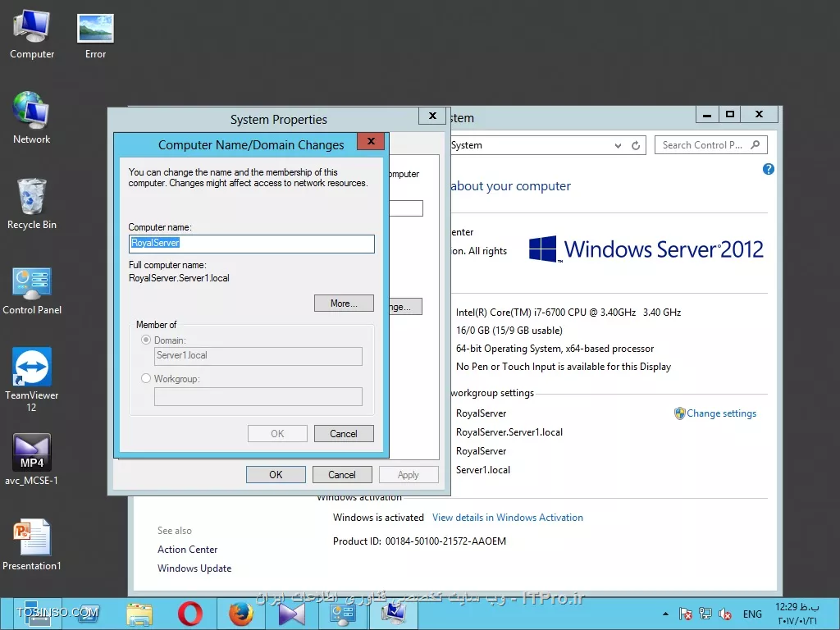Open the Error image file on desktop

point(95,35)
